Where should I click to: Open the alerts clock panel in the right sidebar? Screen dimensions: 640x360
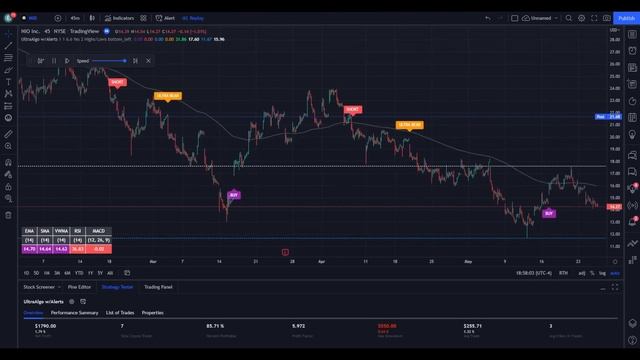[632, 51]
